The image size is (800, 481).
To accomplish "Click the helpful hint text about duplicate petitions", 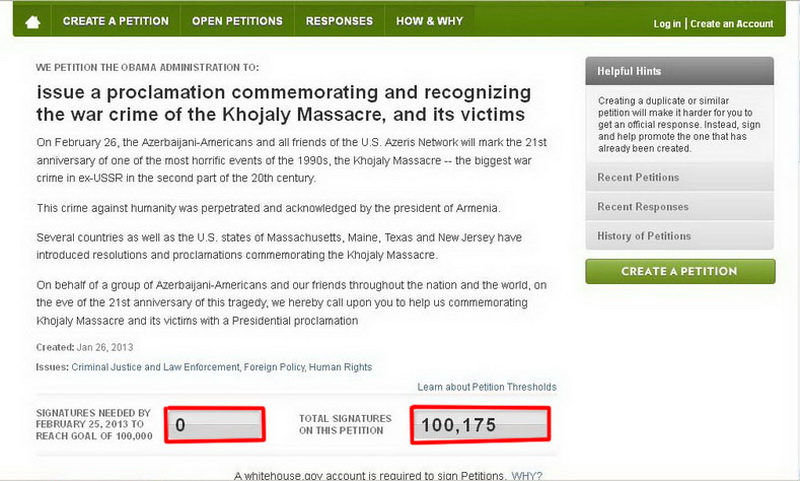I will 679,124.
